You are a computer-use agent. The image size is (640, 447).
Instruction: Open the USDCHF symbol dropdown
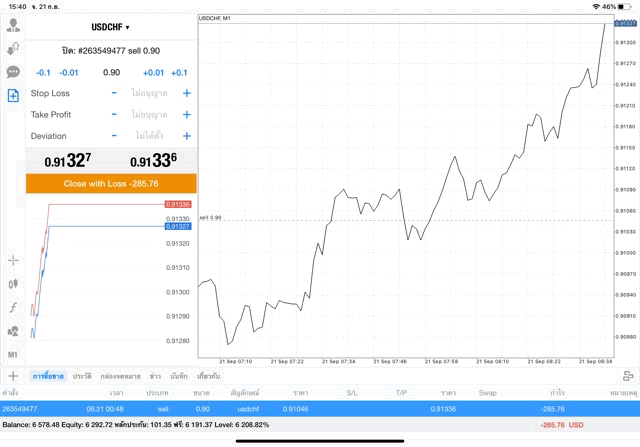[110, 27]
